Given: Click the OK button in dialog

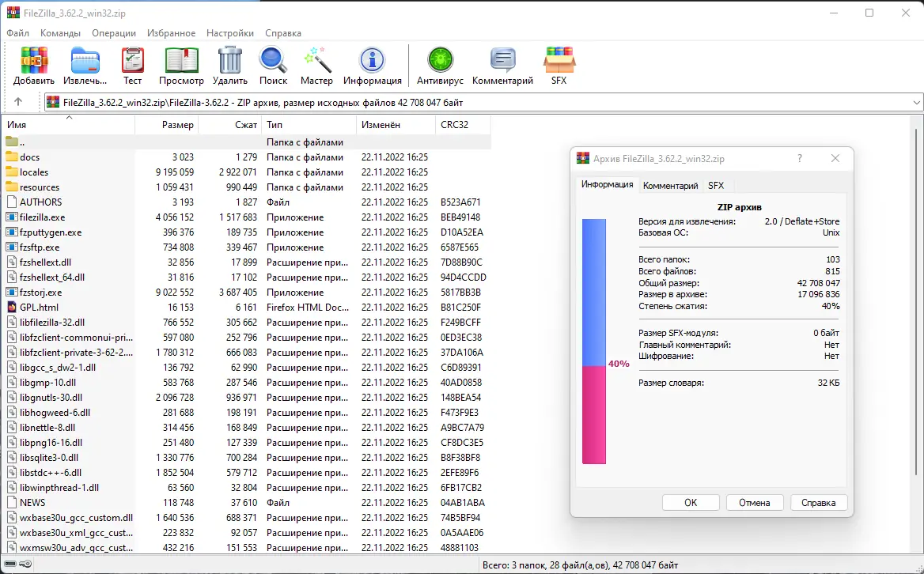Looking at the screenshot, I should (691, 503).
